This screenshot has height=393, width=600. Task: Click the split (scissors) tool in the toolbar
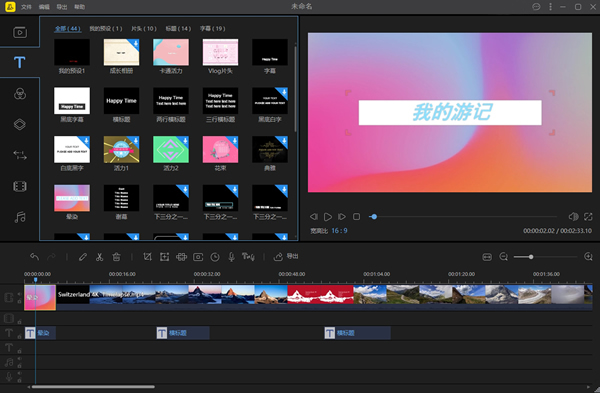99,257
